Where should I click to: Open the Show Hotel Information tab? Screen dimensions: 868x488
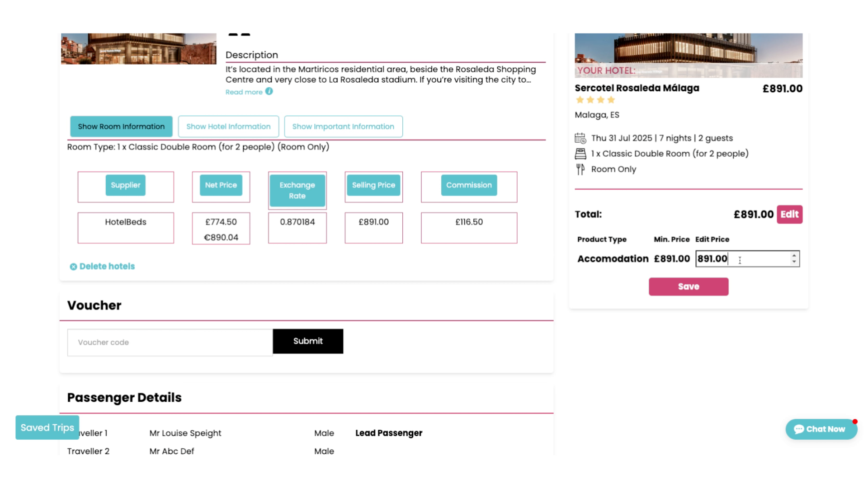[x=228, y=127]
